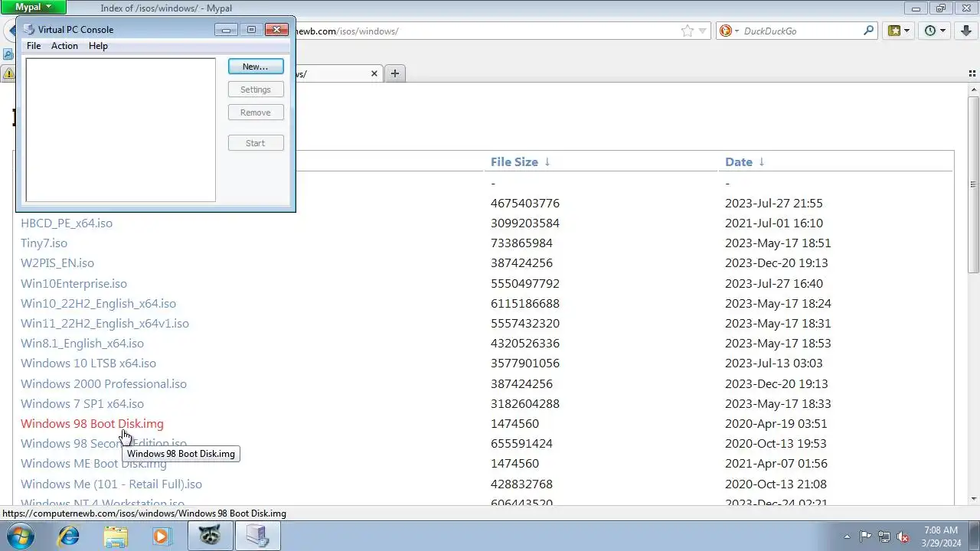Viewport: 980px width, 551px height.
Task: Open Win10_22H2_English_x64.iso link
Action: [x=98, y=304]
